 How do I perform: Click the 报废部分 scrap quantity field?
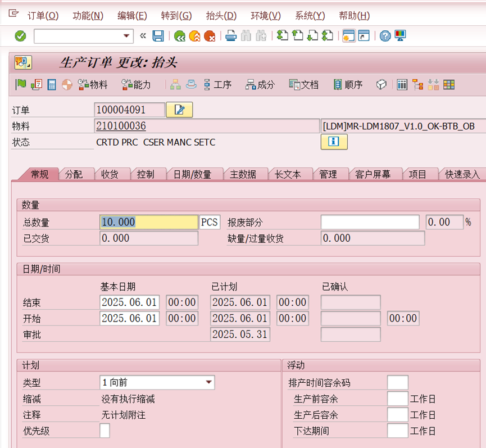(x=370, y=222)
